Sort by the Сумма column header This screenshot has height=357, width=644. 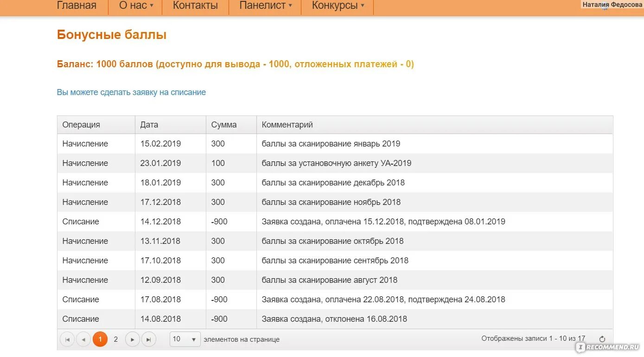pyautogui.click(x=231, y=125)
